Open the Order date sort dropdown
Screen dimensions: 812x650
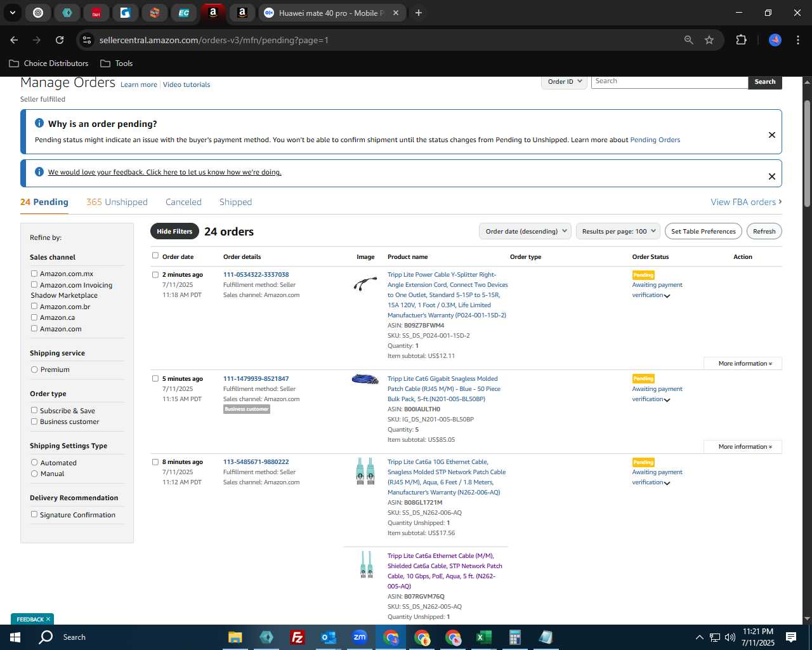click(x=525, y=231)
